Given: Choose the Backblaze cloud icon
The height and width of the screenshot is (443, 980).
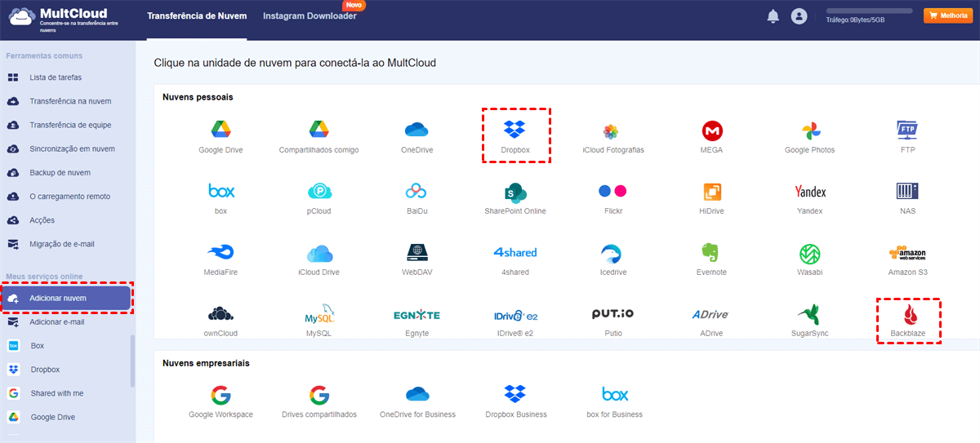Looking at the screenshot, I should 907,321.
